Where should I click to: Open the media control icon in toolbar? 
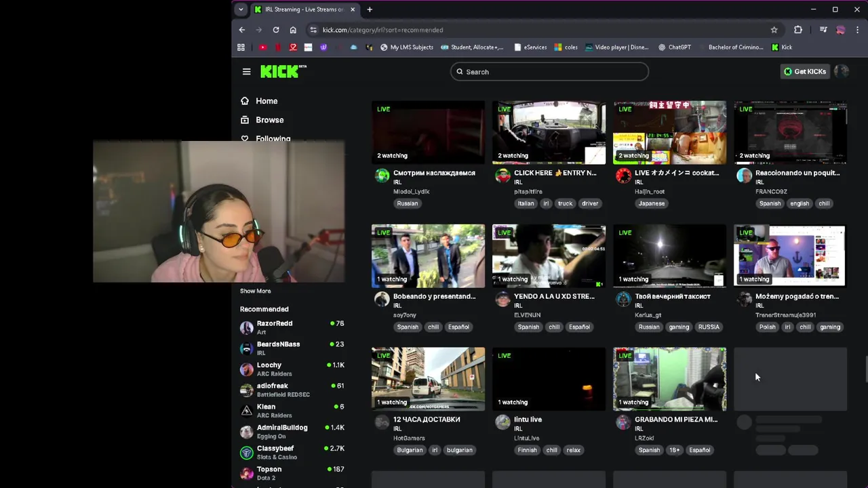coord(823,30)
